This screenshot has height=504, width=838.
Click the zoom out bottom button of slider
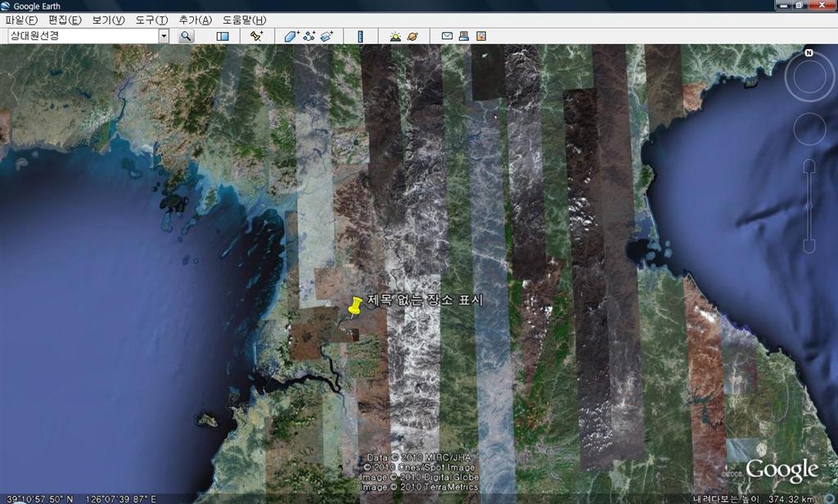pos(809,245)
